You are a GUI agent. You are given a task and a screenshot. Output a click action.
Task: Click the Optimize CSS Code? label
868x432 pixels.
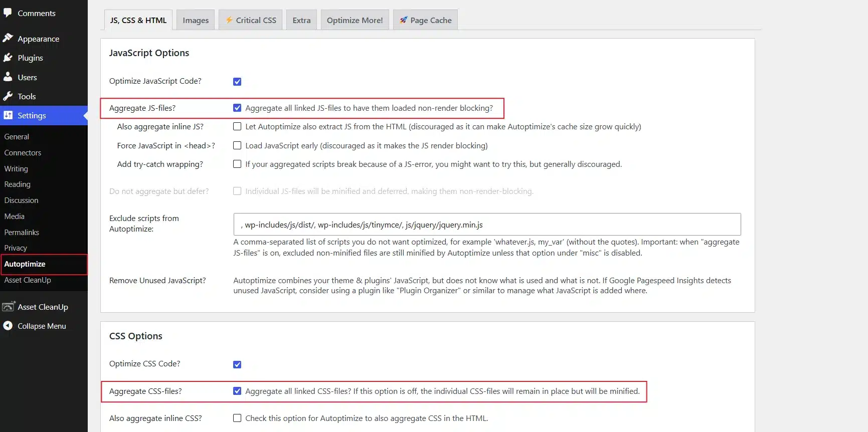click(144, 363)
